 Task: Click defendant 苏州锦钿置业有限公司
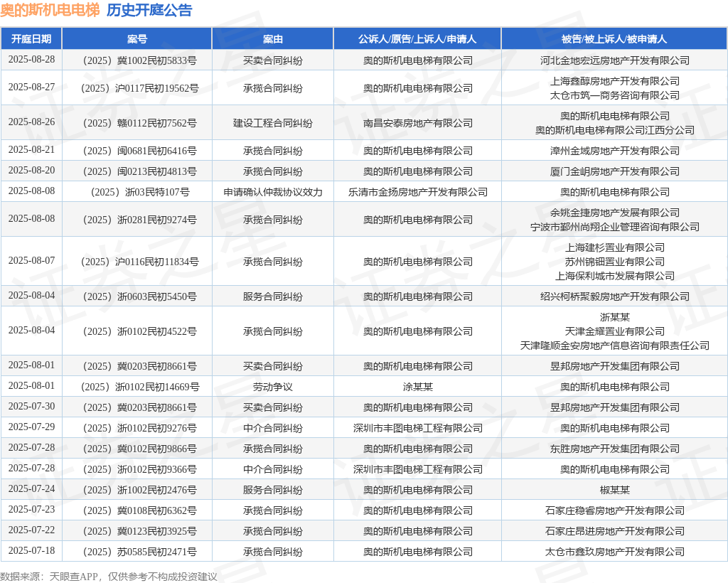coord(614,262)
